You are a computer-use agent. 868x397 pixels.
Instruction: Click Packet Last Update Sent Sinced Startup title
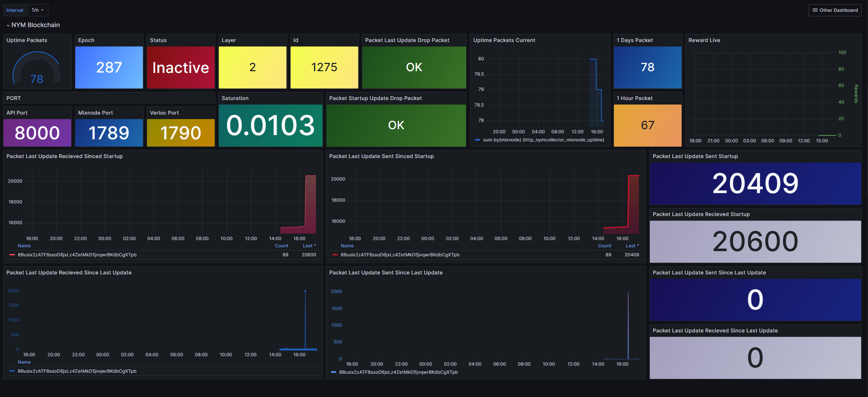pos(381,156)
